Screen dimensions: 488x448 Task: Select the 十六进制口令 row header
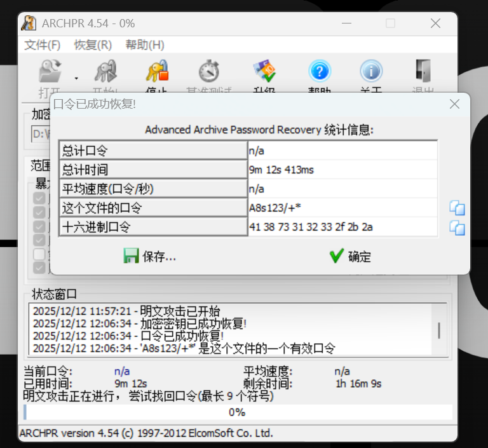tap(153, 227)
